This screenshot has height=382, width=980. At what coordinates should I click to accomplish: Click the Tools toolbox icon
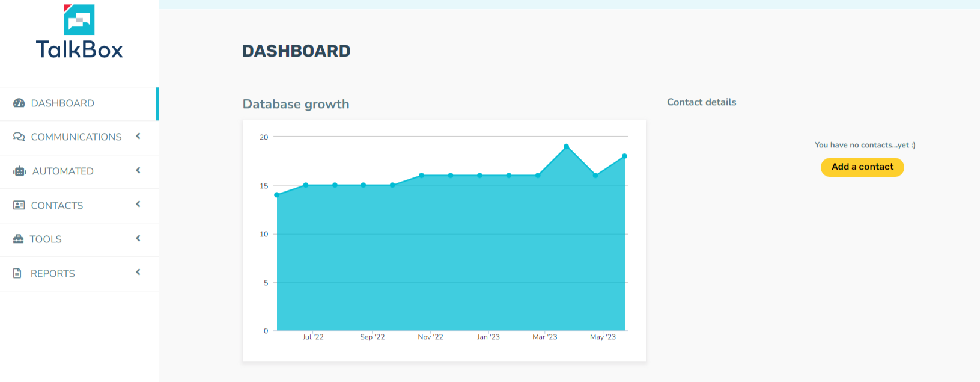(19, 239)
